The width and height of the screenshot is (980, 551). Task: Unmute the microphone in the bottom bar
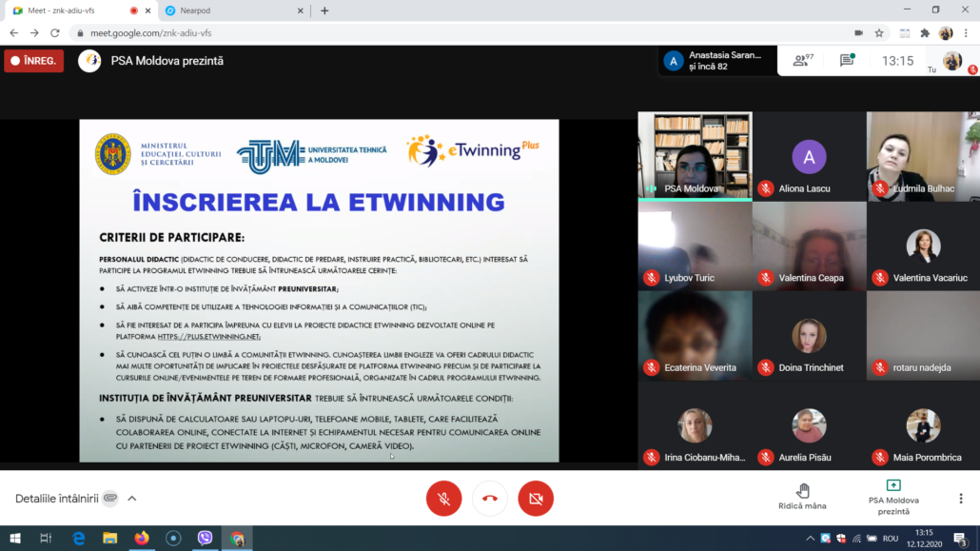pos(443,498)
